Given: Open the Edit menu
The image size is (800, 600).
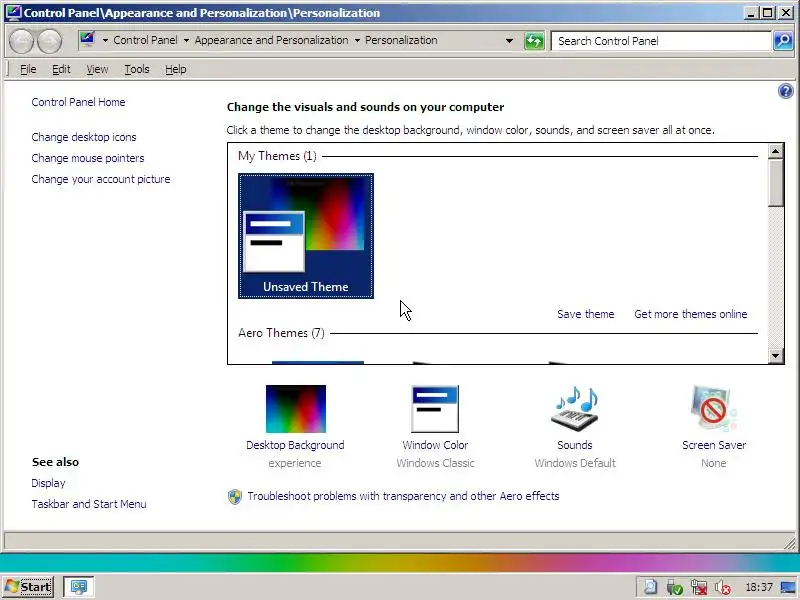Looking at the screenshot, I should click(61, 69).
